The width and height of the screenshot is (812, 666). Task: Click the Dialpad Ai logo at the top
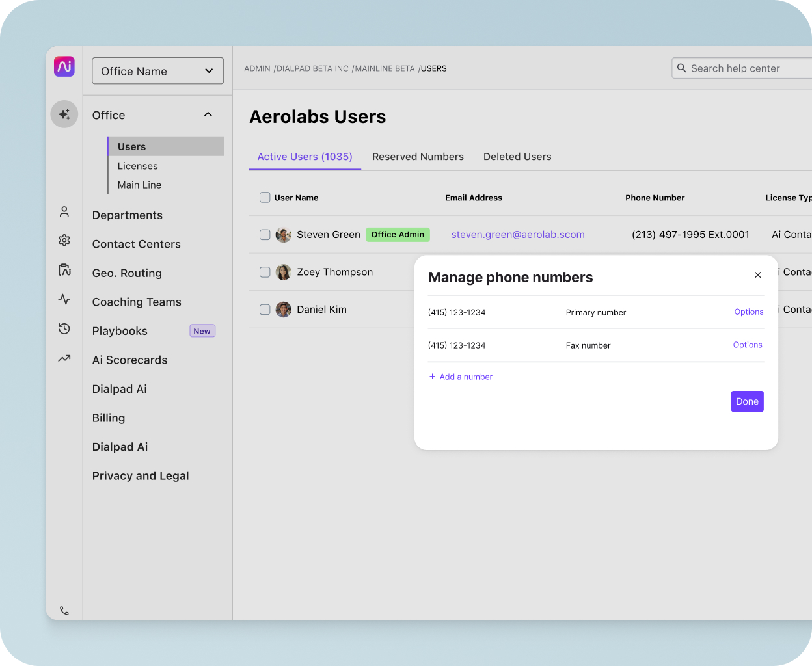click(x=64, y=66)
